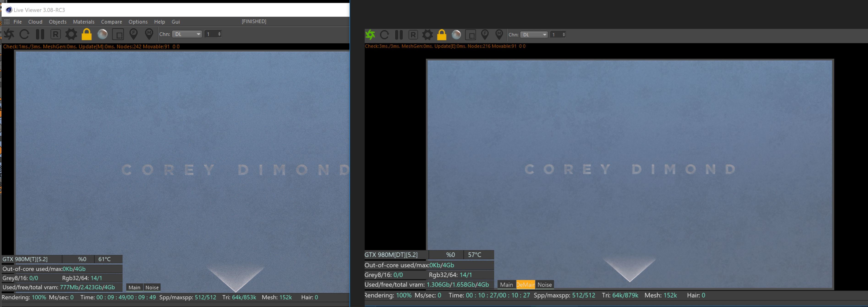Open the Compare menu
This screenshot has height=307, width=868.
point(111,22)
